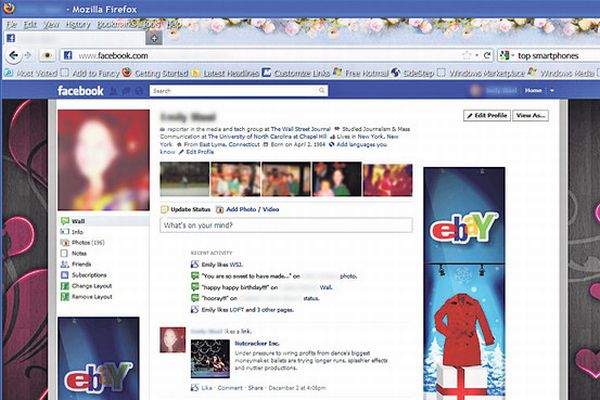
Task: Click the University of North Carolina link
Action: point(267,137)
